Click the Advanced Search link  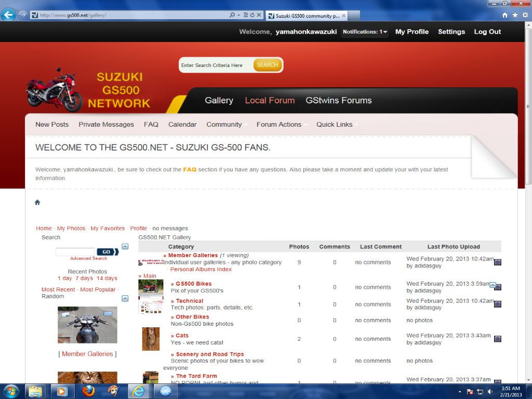click(88, 258)
